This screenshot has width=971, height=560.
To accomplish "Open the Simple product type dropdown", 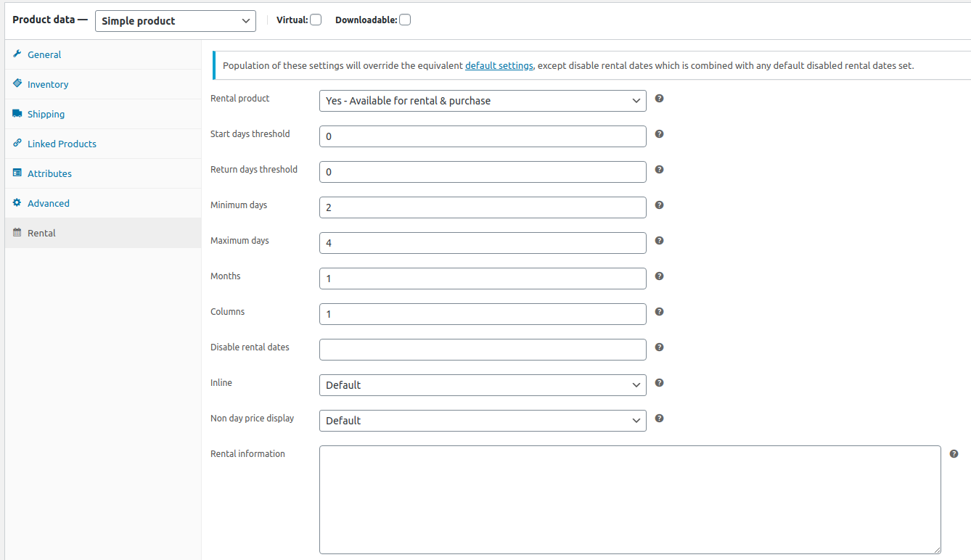I will [175, 21].
